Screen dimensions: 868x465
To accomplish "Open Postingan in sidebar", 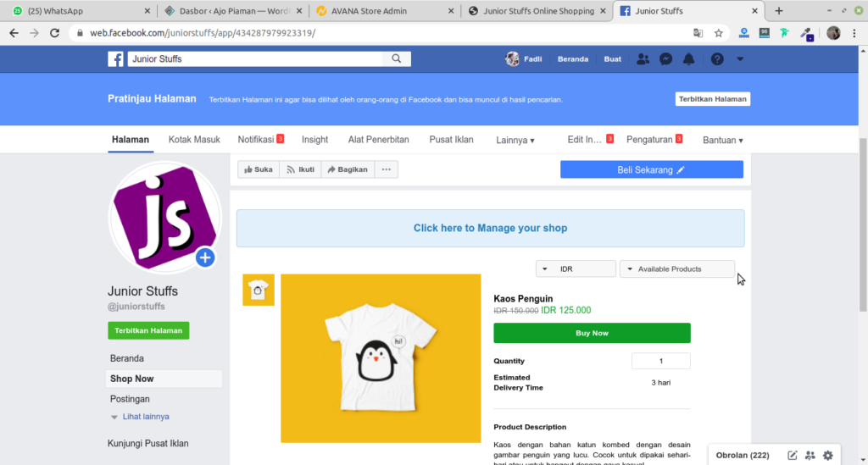I will pyautogui.click(x=130, y=399).
